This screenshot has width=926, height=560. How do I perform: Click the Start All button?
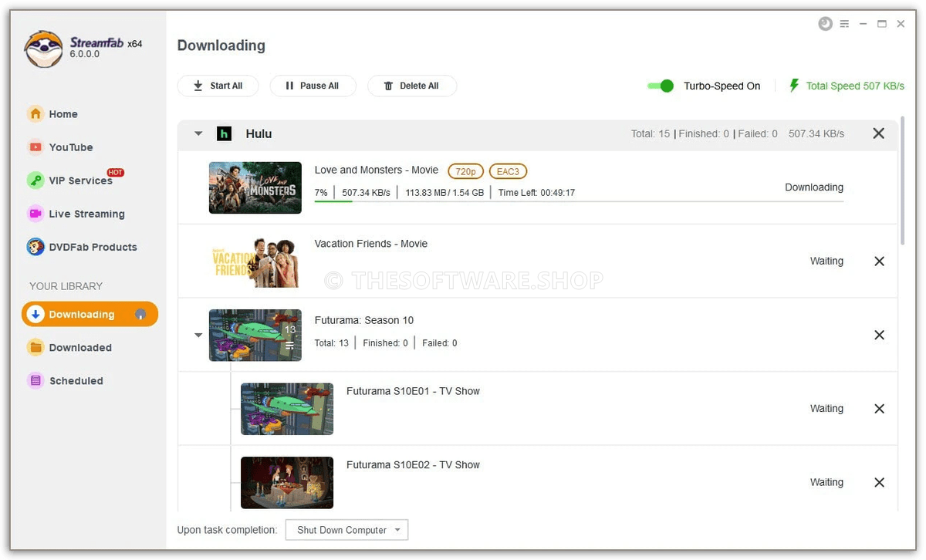[x=218, y=86]
